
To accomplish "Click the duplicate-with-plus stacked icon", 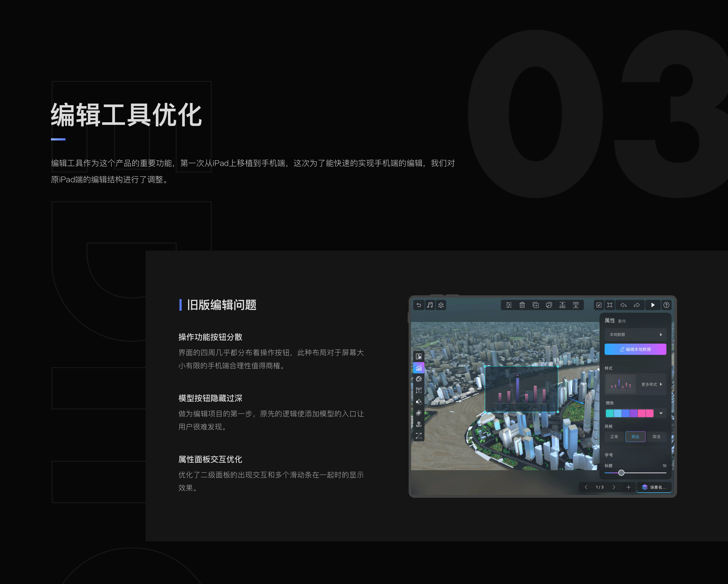I will [x=549, y=305].
